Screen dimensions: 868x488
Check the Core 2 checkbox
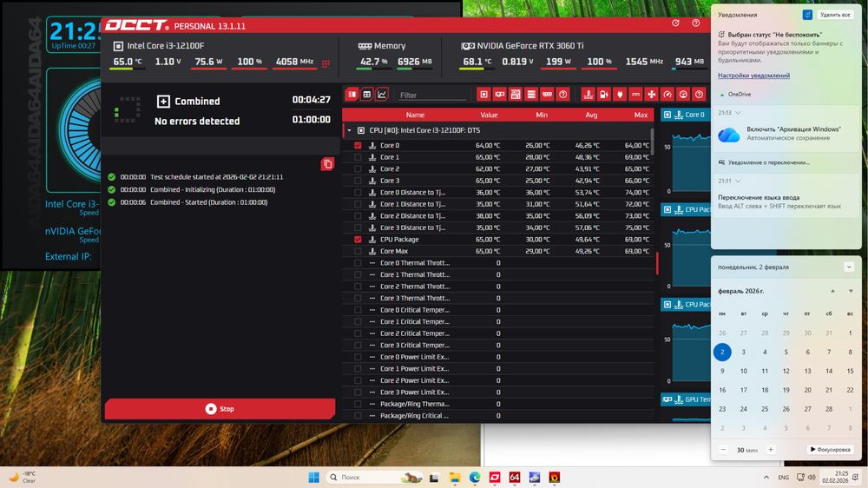(x=358, y=169)
